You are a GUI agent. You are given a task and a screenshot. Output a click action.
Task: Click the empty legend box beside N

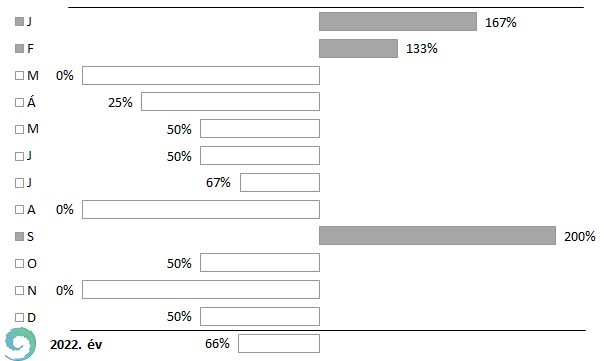click(19, 290)
